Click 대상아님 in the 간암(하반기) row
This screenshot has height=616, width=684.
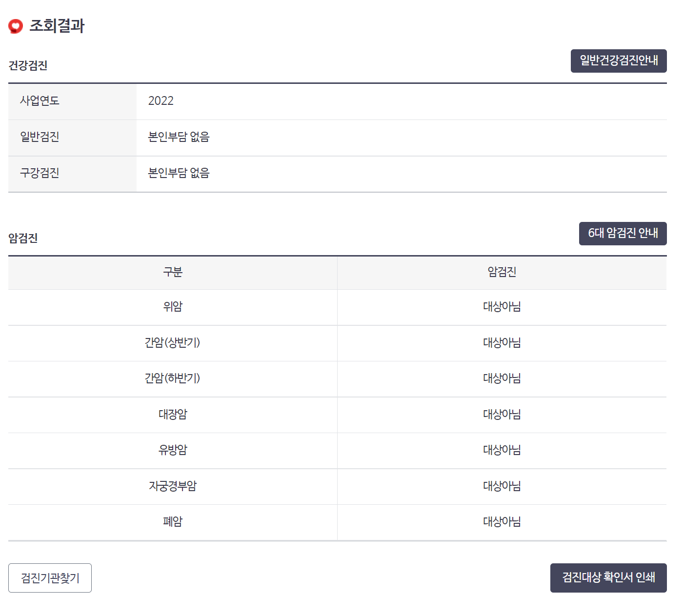(x=502, y=378)
